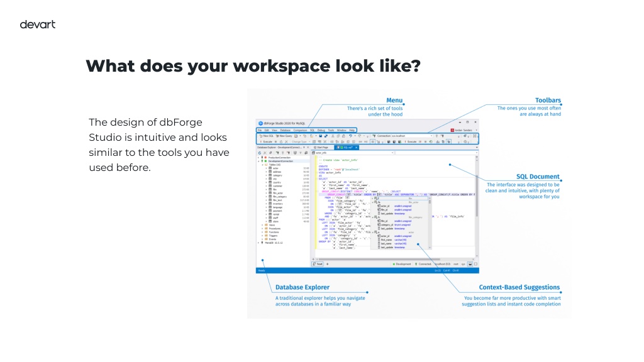Viewport: 644px width, 362px height.
Task: Open the Help menu
Action: click(x=352, y=130)
